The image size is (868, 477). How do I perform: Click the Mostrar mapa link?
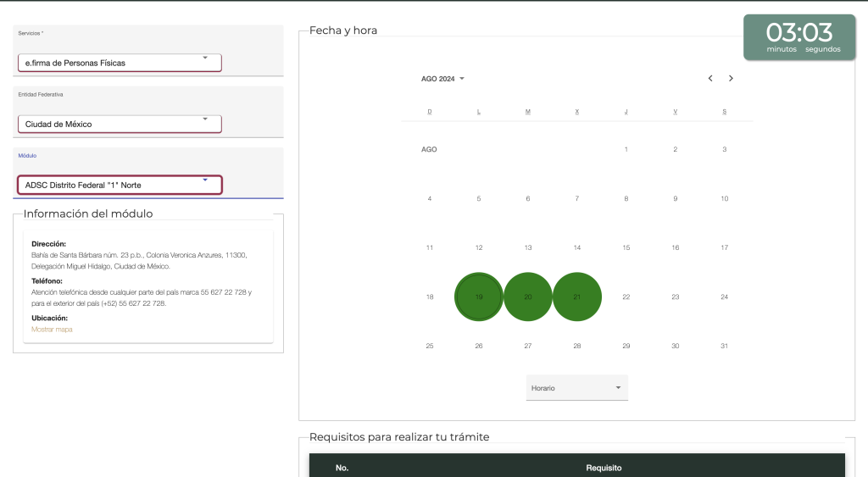(x=52, y=330)
